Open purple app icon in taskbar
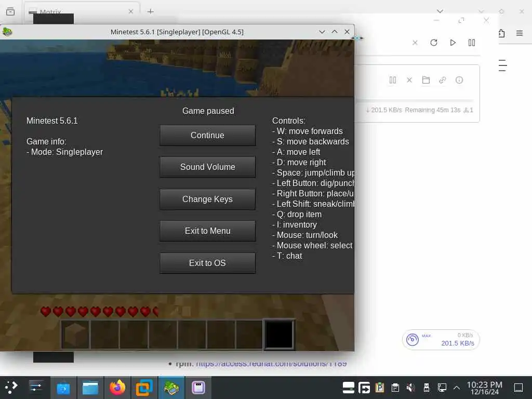532x399 pixels. pos(198,388)
